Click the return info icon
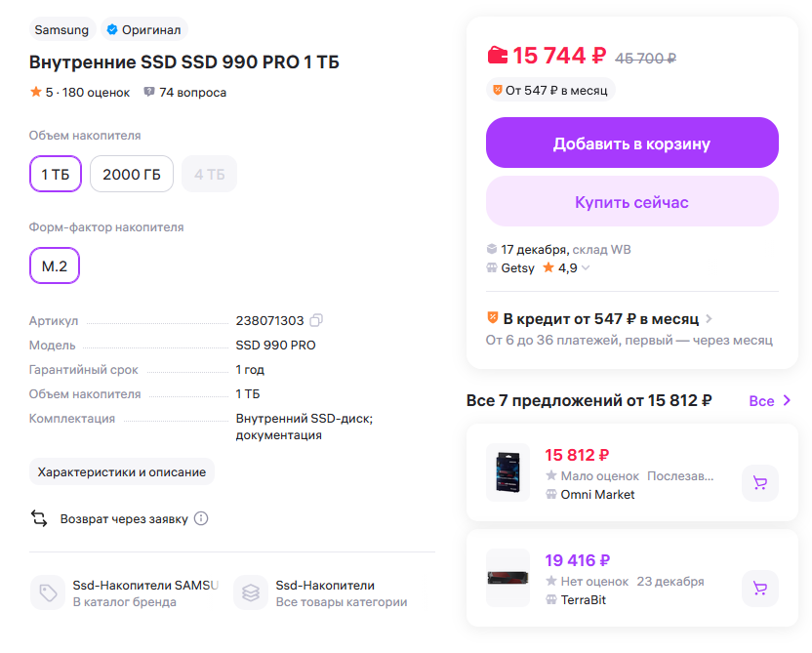Image resolution: width=812 pixels, height=653 pixels. tap(201, 518)
